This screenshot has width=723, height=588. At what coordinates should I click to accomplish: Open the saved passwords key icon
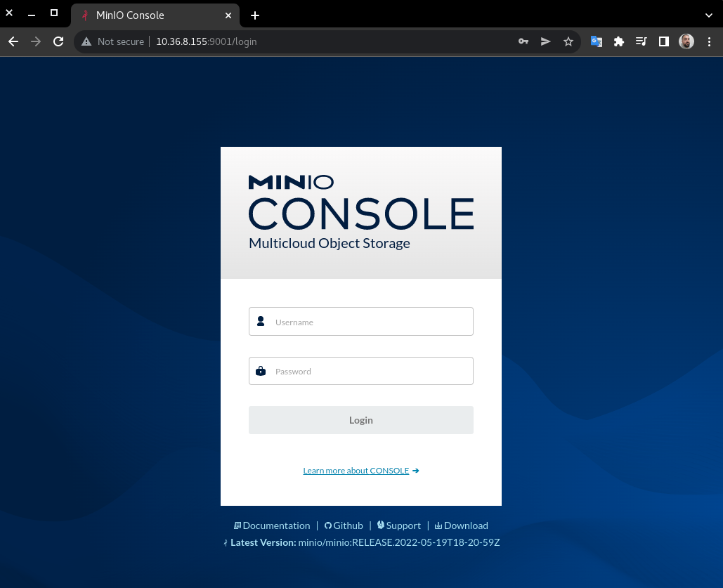click(523, 41)
